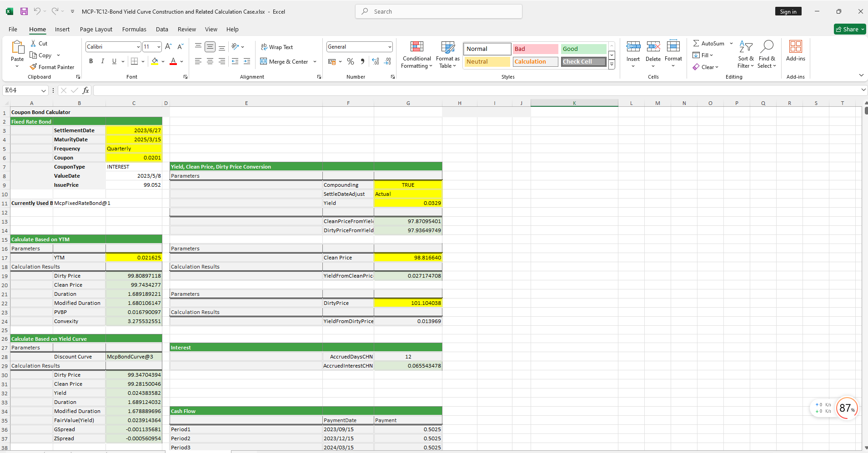Apply the Bad cell style

(536, 49)
